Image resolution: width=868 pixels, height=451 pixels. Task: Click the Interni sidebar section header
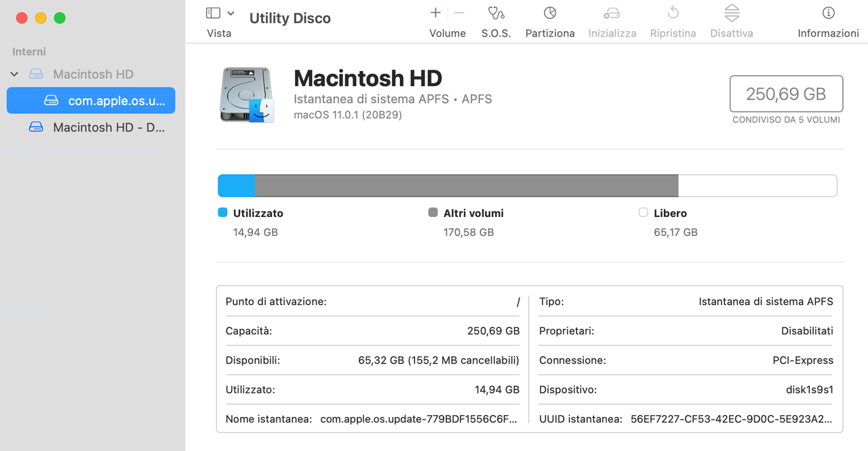tap(29, 52)
